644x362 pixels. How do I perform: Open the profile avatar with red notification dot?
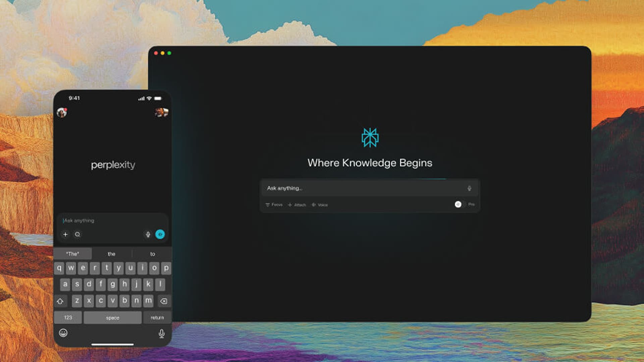click(62, 113)
